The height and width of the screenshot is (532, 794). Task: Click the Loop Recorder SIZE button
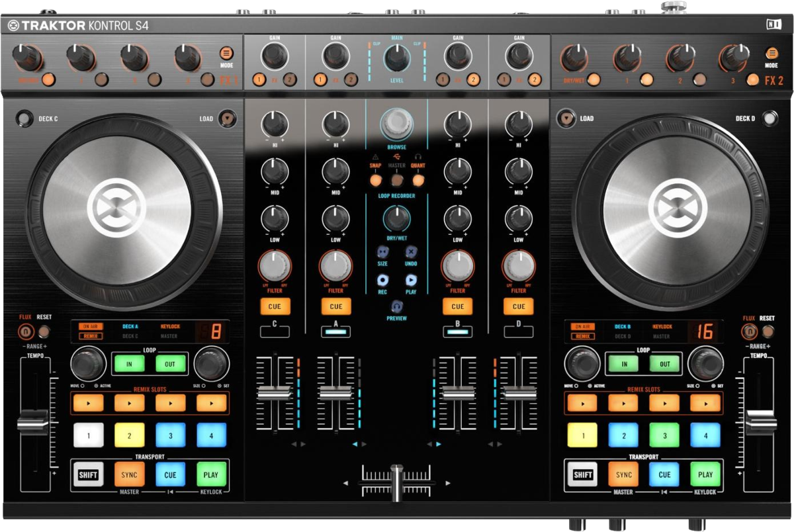coord(382,252)
